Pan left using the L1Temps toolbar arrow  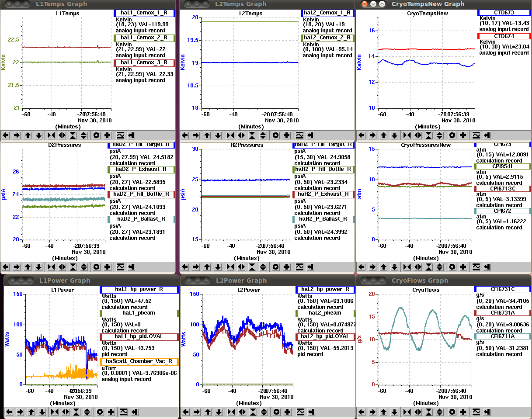pos(6,135)
